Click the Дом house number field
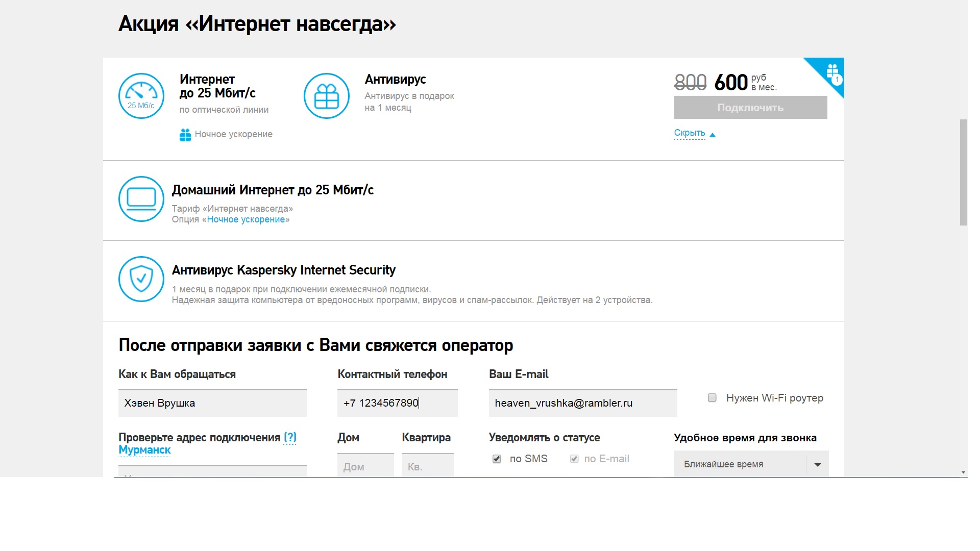This screenshot has width=980, height=551. point(365,466)
